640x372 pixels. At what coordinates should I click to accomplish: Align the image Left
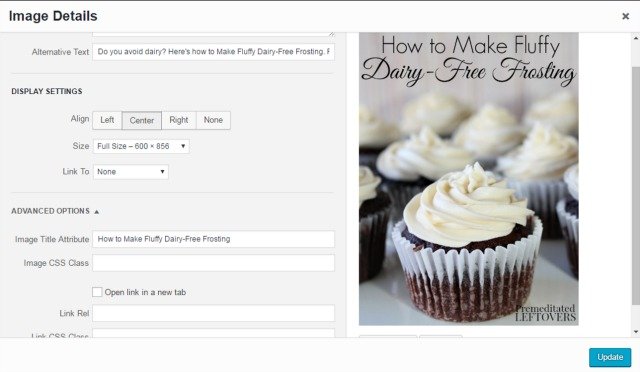pyautogui.click(x=107, y=120)
